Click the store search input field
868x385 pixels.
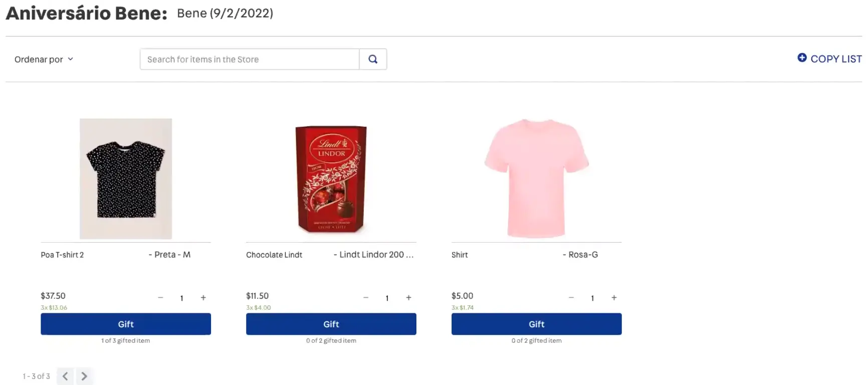[x=249, y=59]
